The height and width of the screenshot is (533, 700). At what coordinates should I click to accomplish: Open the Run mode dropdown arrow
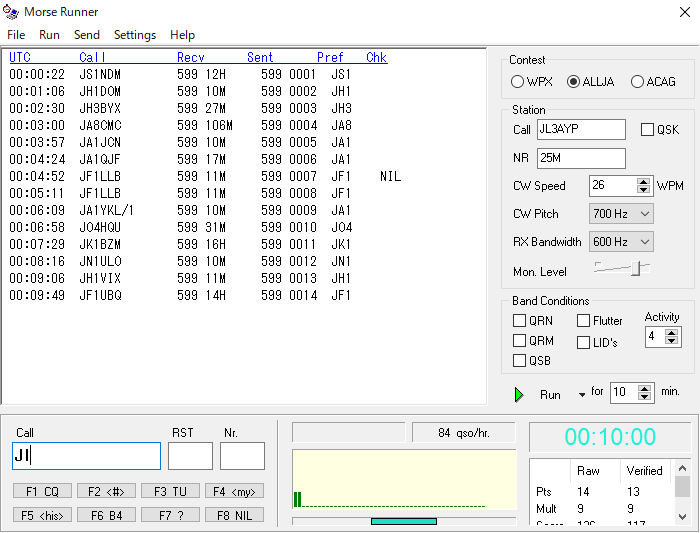point(582,395)
